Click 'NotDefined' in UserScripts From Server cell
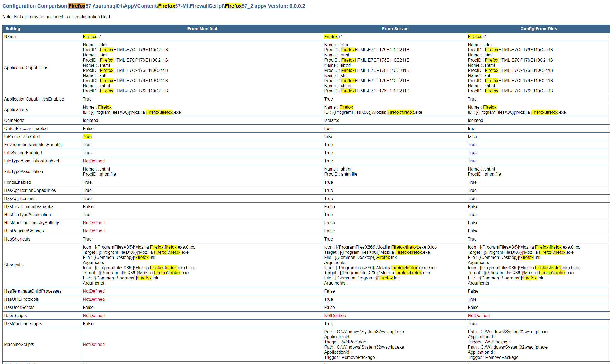The width and height of the screenshot is (612, 364). [x=335, y=315]
